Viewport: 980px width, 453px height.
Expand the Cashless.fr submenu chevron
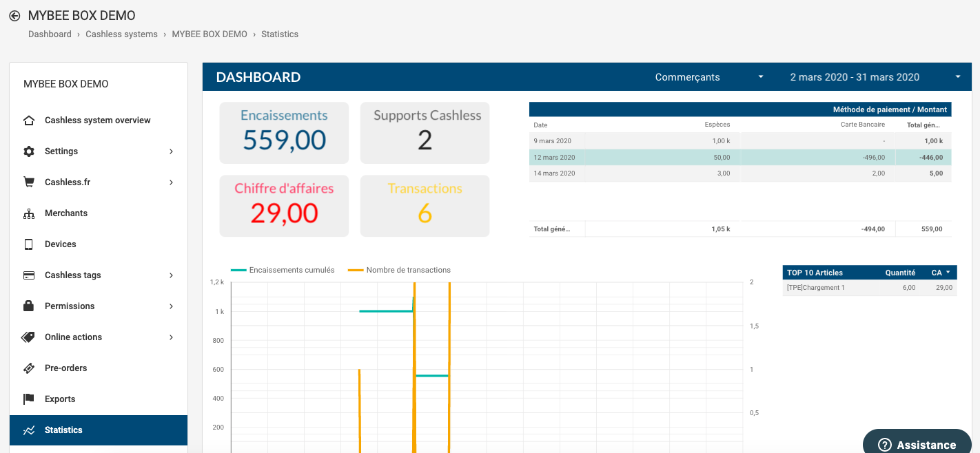coord(171,182)
